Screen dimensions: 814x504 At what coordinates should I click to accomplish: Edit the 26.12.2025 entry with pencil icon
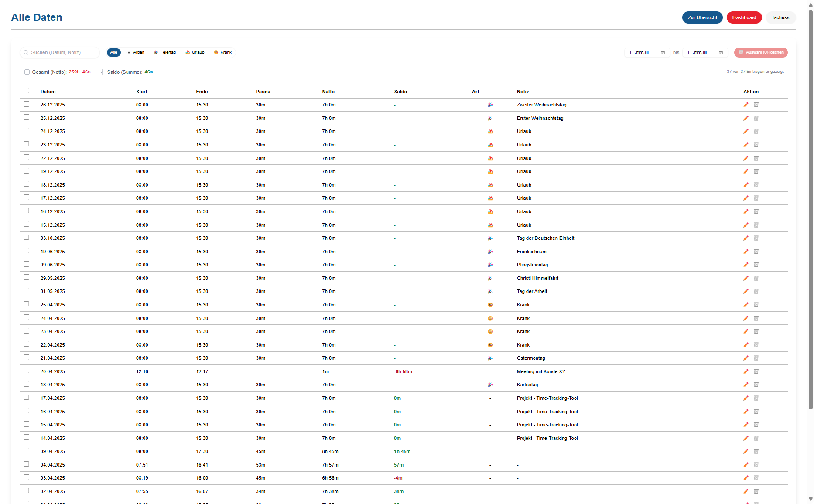746,105
